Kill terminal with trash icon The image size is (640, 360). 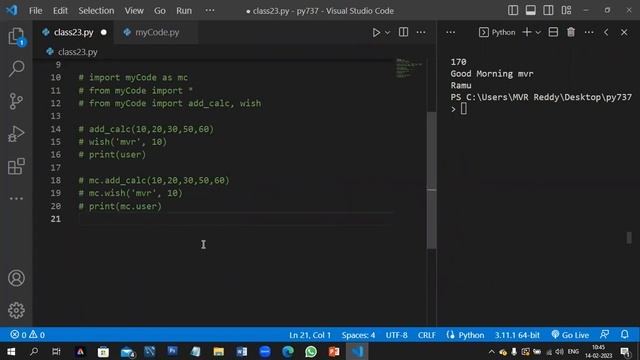click(x=571, y=32)
